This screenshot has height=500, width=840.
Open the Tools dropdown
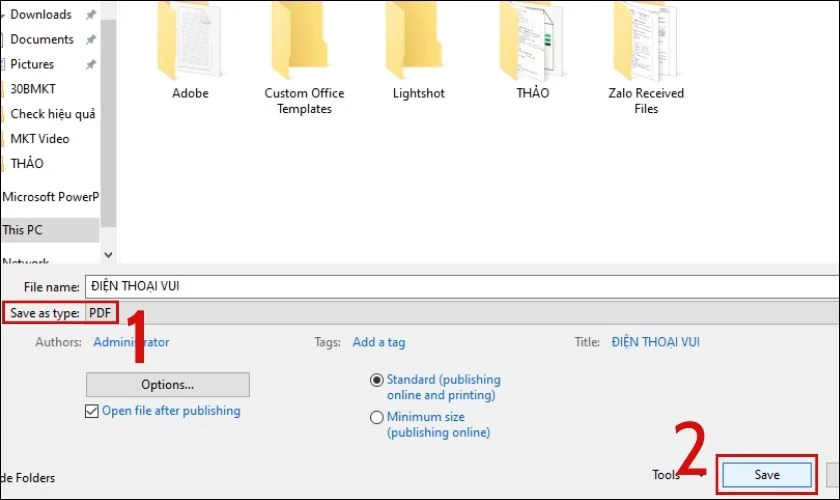(678, 474)
